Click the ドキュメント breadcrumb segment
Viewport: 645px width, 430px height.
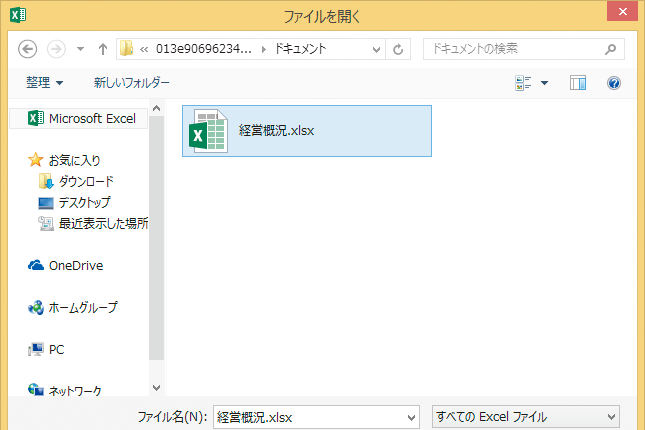coord(300,49)
